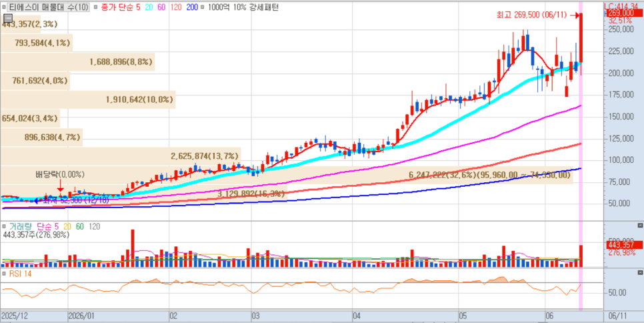Screen dimensions: 644x323
Task: Click the 2,625,874(13.7%) volume profile bar
Action: click(x=121, y=156)
